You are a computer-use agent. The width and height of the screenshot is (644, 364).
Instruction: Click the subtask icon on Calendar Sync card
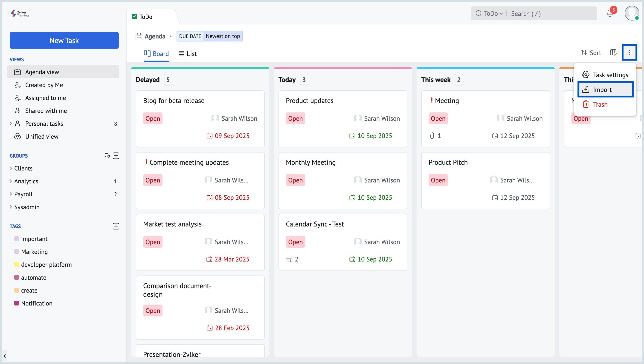pyautogui.click(x=289, y=259)
